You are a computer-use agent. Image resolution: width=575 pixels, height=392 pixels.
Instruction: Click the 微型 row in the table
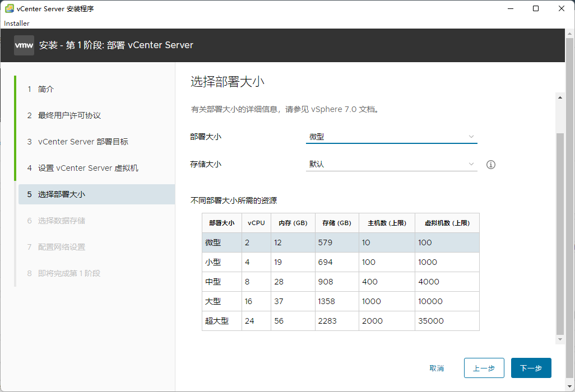pyautogui.click(x=341, y=242)
